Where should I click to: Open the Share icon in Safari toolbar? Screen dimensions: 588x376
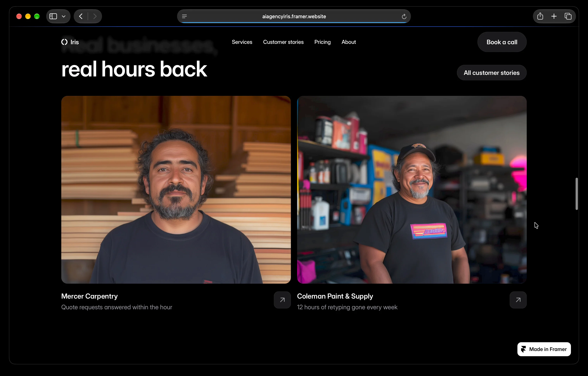point(540,16)
